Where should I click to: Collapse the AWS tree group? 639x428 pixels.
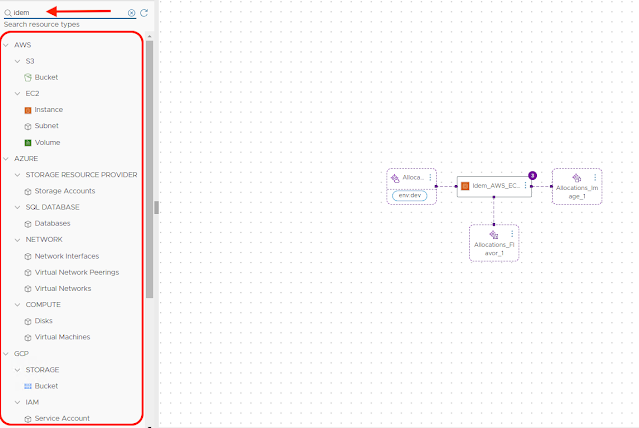point(6,45)
